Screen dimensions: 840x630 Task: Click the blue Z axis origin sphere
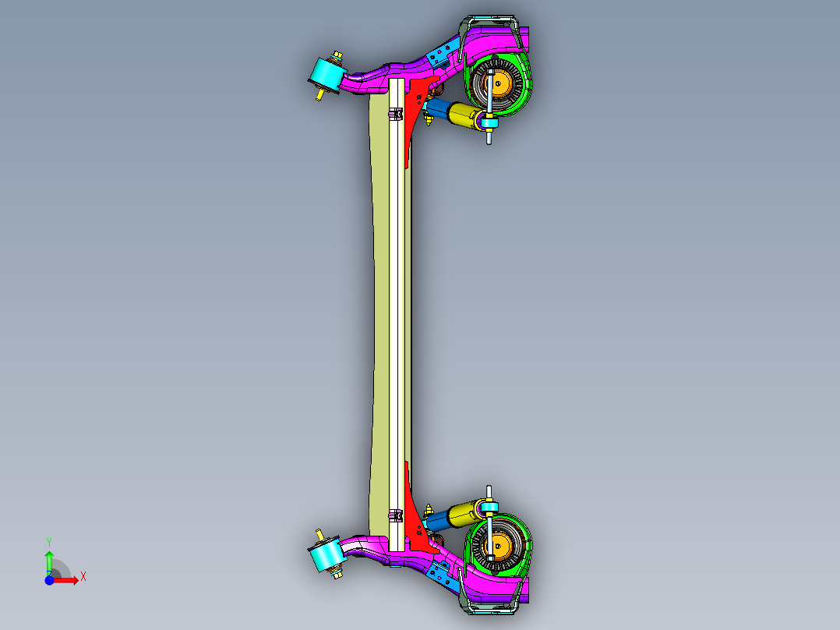pyautogui.click(x=49, y=581)
